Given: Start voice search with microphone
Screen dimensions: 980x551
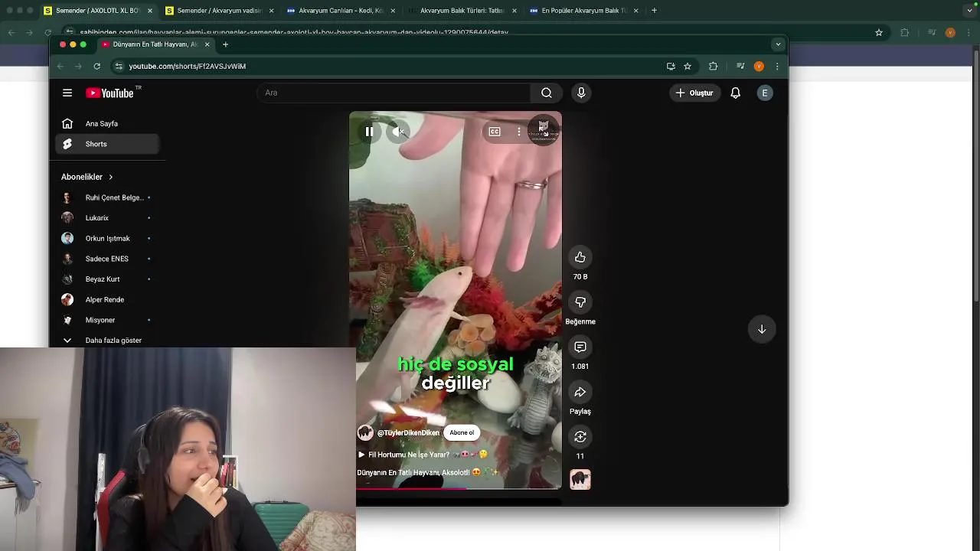Looking at the screenshot, I should pyautogui.click(x=581, y=93).
